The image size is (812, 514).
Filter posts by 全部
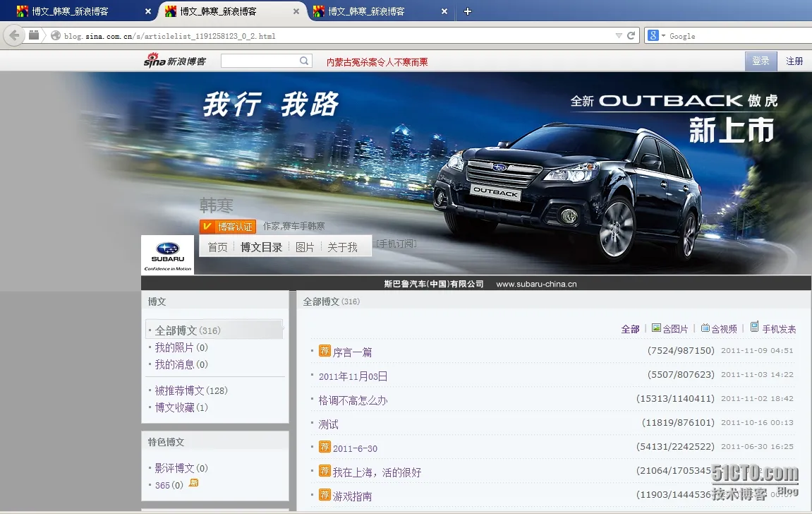630,329
